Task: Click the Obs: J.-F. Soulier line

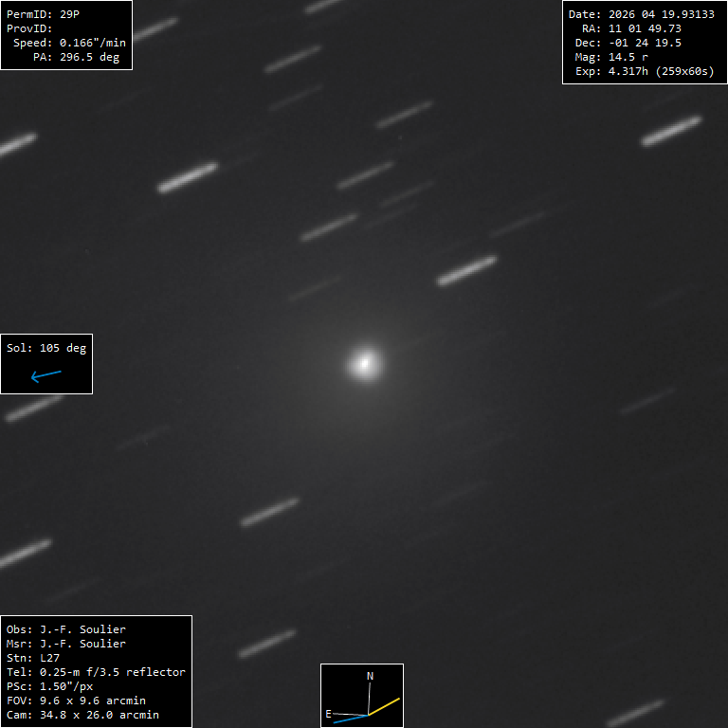Action: (66, 629)
